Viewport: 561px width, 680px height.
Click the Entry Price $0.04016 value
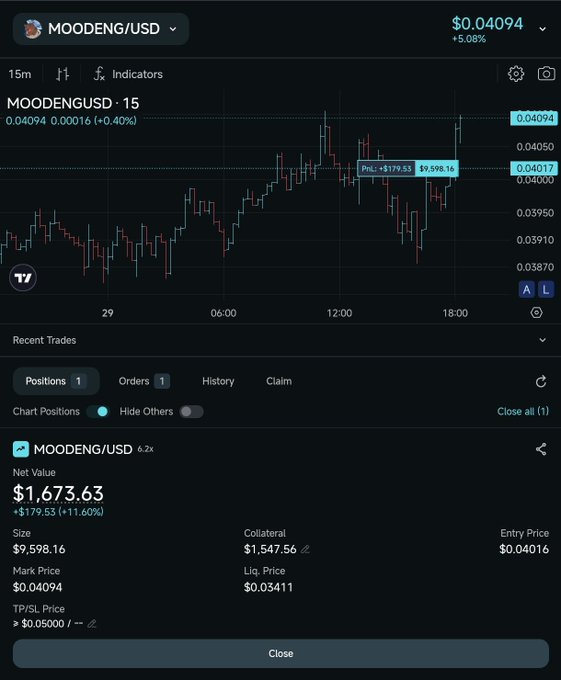tap(524, 549)
